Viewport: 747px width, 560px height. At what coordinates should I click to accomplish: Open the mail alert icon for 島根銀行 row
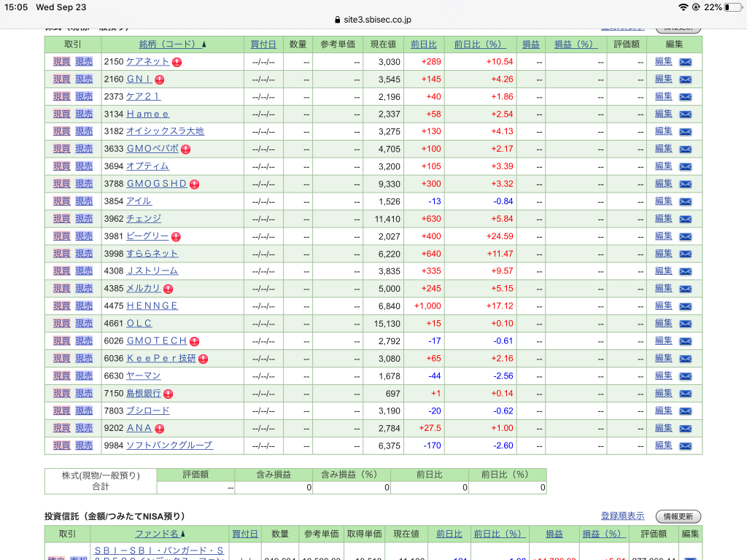pyautogui.click(x=685, y=394)
